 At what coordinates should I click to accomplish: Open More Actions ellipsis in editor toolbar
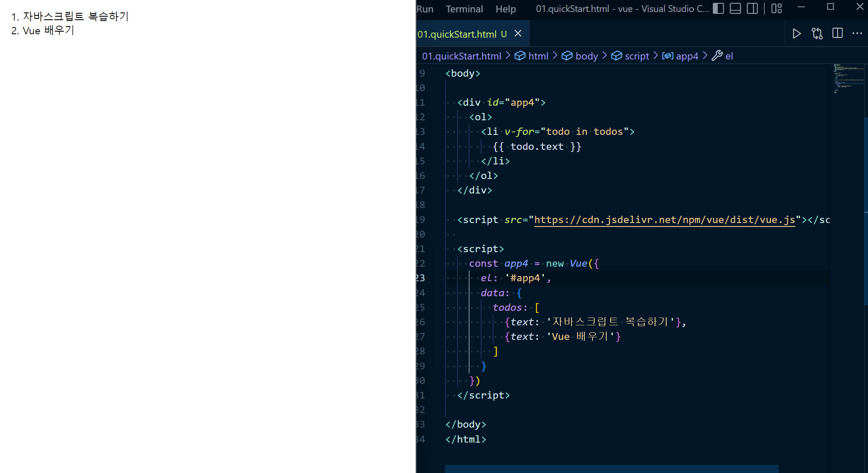point(857,33)
